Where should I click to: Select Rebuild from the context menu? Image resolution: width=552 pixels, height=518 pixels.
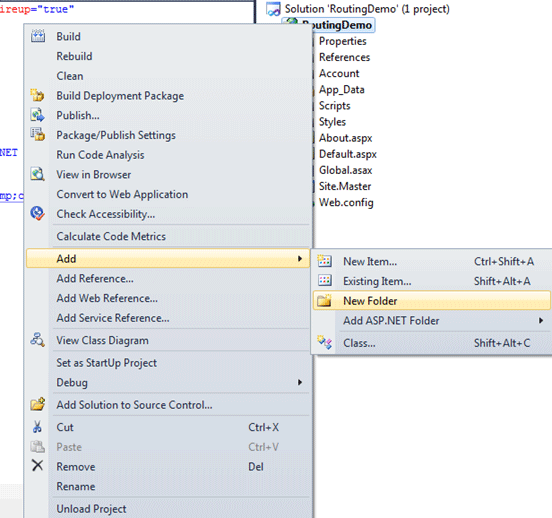(74, 56)
